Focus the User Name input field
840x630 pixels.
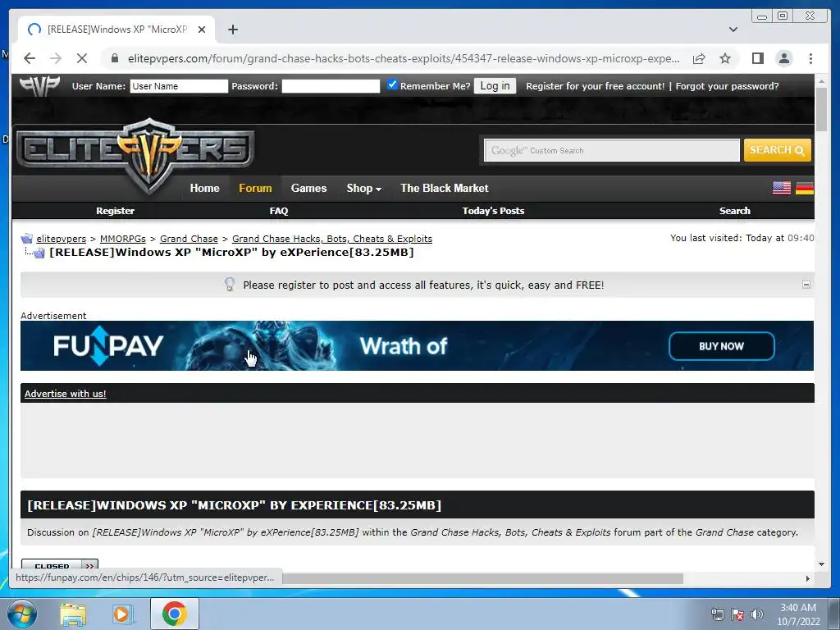point(179,86)
